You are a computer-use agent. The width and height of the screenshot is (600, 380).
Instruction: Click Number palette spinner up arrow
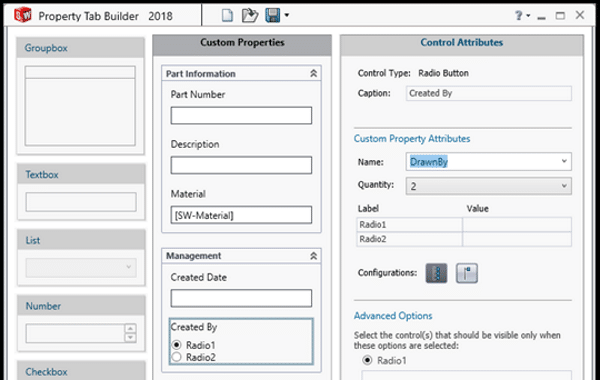[130, 328]
